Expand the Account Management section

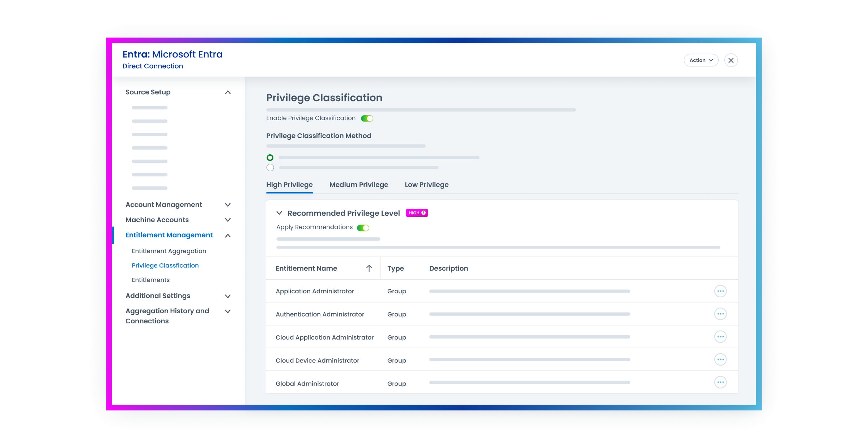tap(227, 205)
